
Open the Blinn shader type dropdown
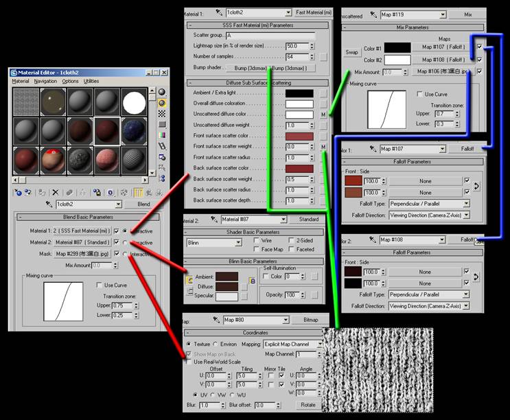point(236,242)
